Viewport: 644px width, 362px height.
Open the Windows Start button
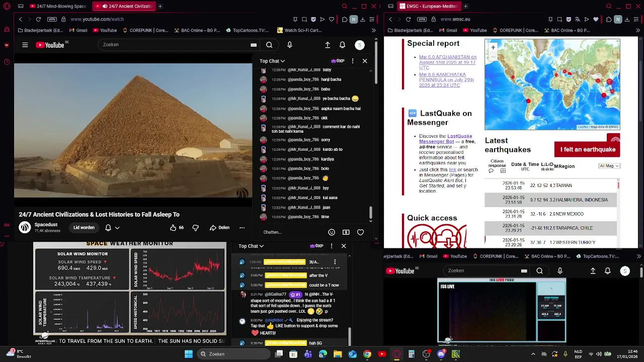point(189,354)
